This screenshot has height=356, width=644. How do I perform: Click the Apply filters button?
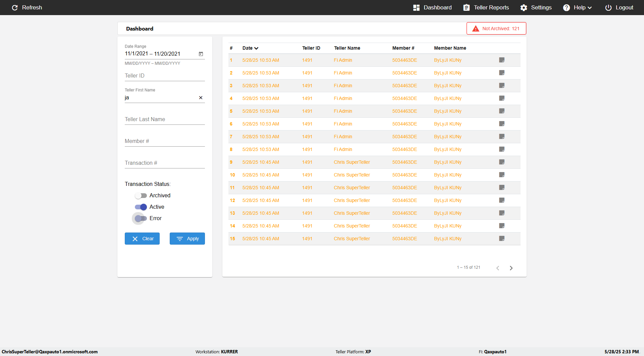[x=187, y=239]
